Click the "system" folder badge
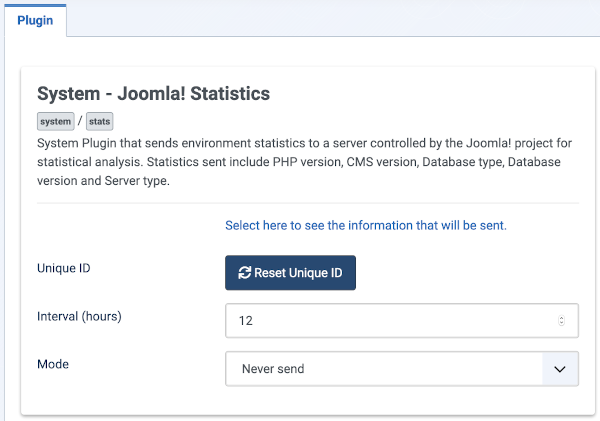The height and width of the screenshot is (421, 600). 55,121
